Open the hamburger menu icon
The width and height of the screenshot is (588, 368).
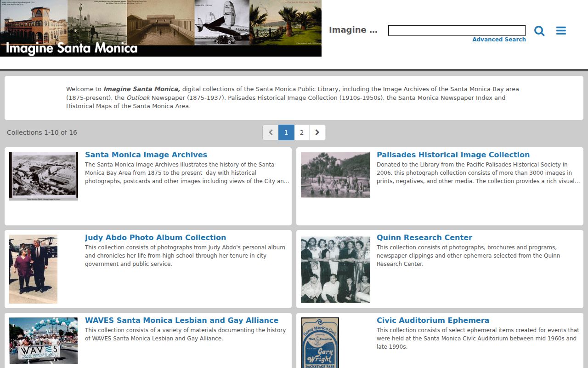click(x=561, y=31)
